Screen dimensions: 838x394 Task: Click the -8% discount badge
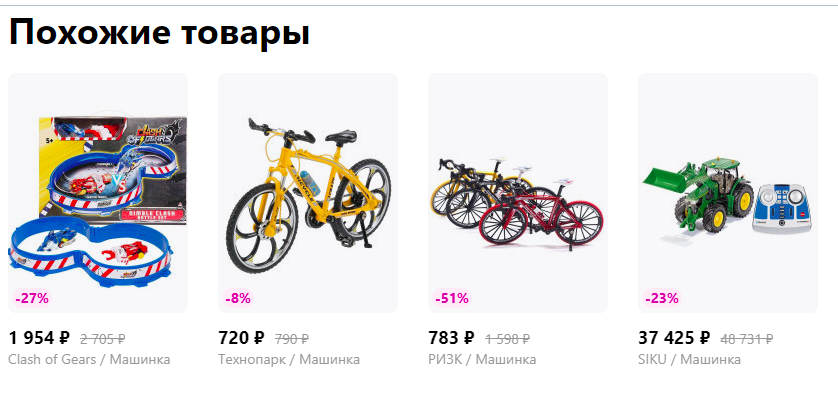coord(238,298)
